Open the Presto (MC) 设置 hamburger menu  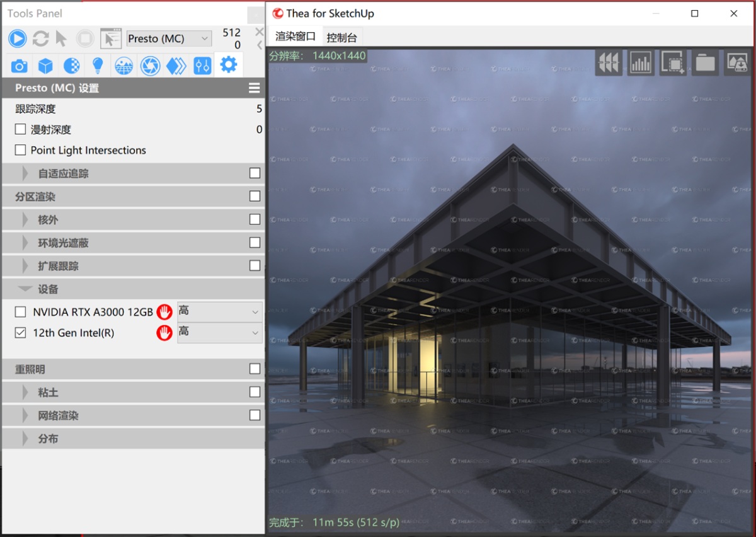tap(255, 88)
